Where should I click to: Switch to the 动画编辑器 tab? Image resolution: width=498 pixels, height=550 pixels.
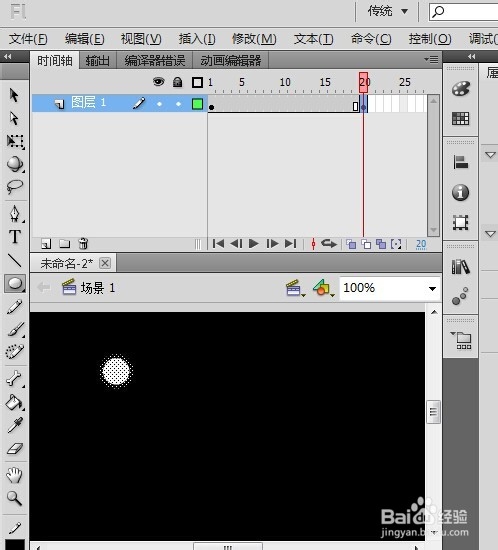click(x=230, y=61)
